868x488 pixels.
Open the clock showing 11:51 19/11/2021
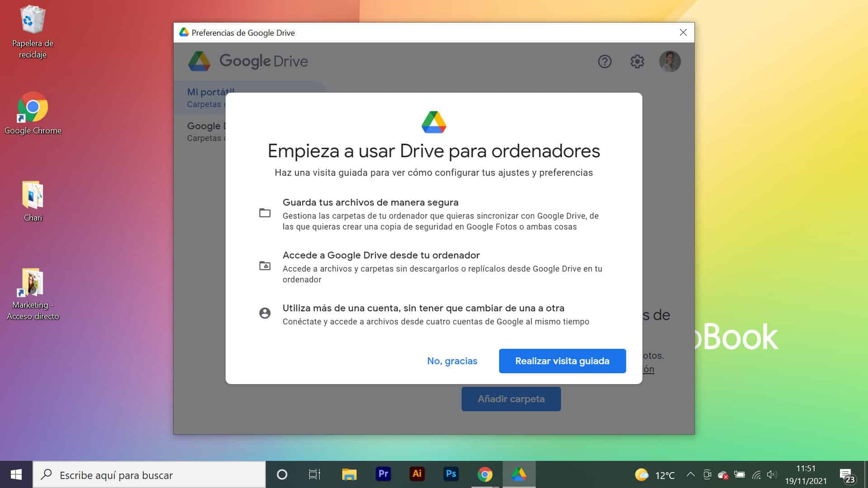point(806,474)
